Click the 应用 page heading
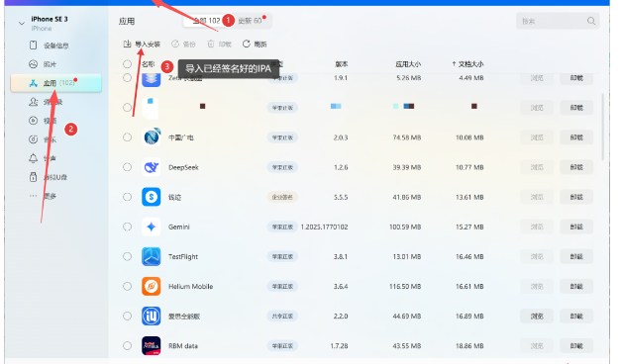622x364 pixels. [127, 22]
